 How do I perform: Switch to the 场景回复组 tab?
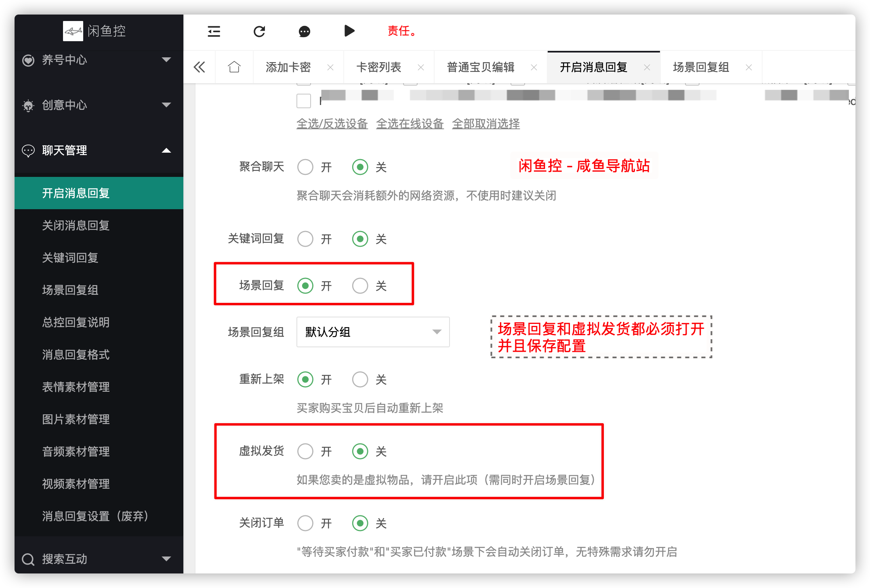click(701, 67)
